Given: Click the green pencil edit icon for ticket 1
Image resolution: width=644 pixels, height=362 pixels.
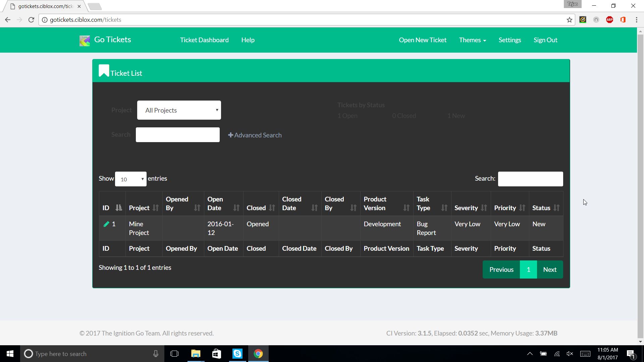Looking at the screenshot, I should point(106,224).
